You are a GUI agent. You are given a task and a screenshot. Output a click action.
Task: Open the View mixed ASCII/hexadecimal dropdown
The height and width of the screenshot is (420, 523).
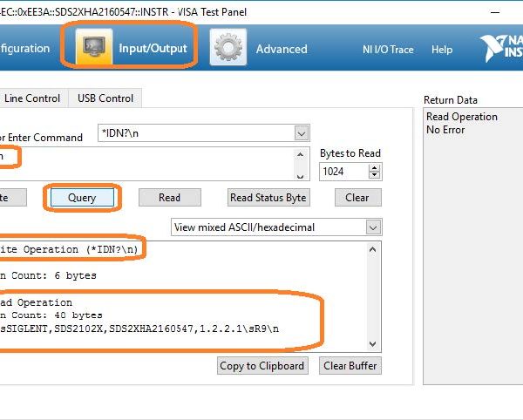pyautogui.click(x=373, y=227)
